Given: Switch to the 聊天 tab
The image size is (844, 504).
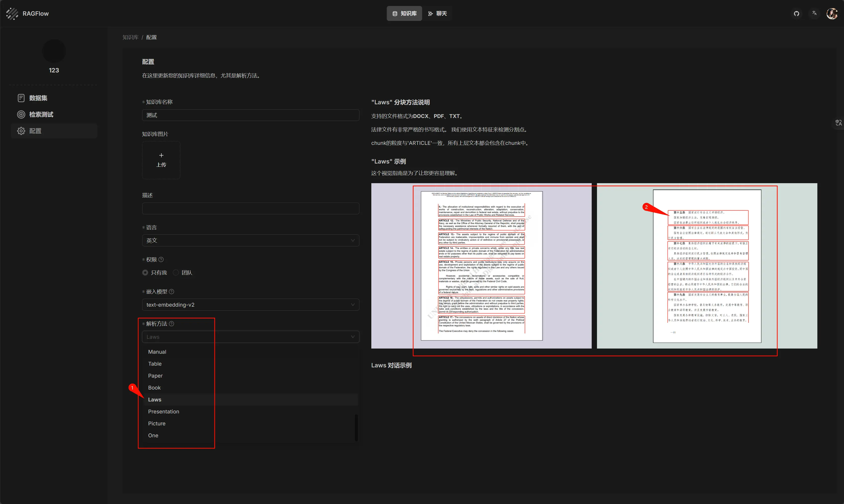Looking at the screenshot, I should click(x=437, y=14).
